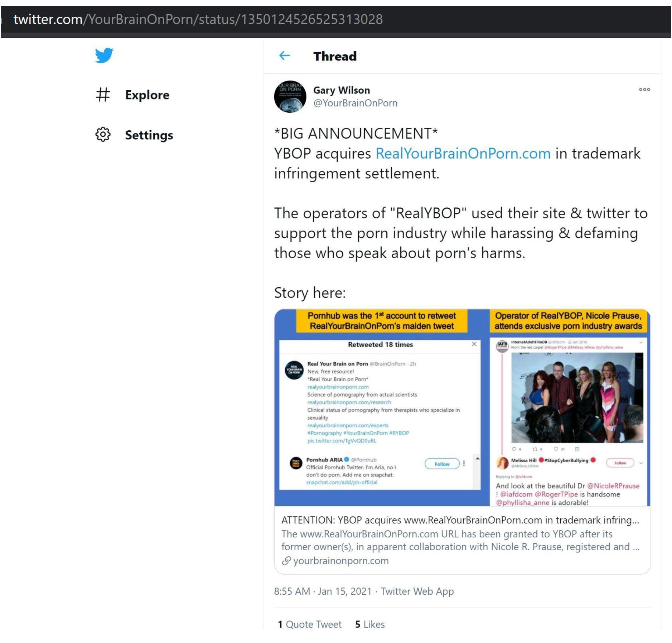View the 5 Likes list
Viewport: 672px width, 643px height.
click(x=369, y=624)
